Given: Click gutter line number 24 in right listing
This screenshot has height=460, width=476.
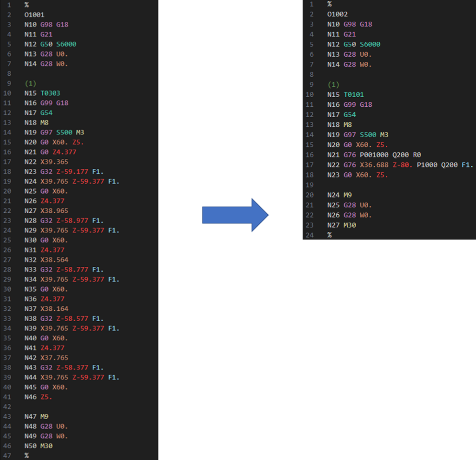Looking at the screenshot, I should [310, 235].
